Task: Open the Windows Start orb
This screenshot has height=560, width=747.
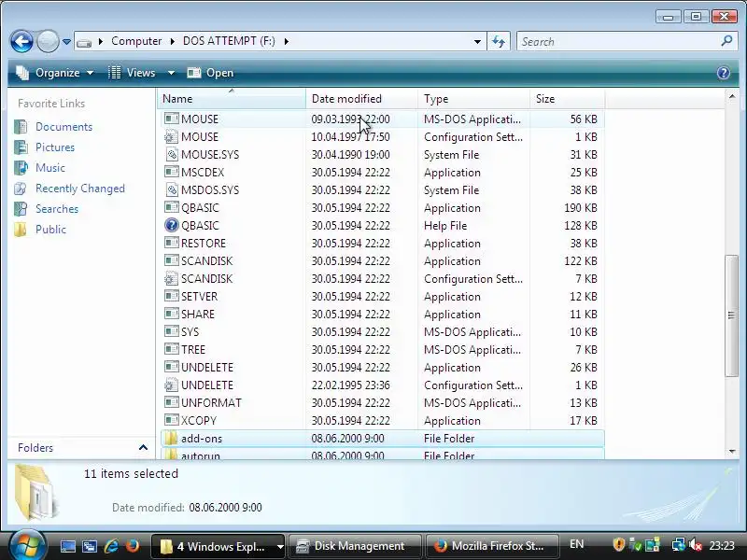Action: pos(27,546)
